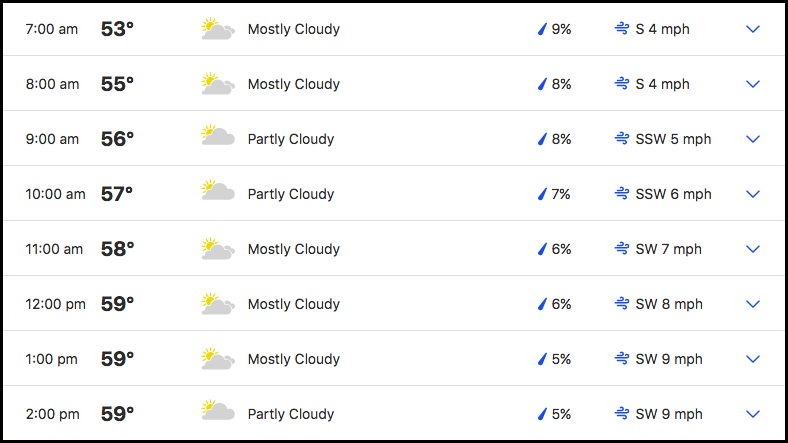Open details chevron for 9:00 am

pos(752,139)
